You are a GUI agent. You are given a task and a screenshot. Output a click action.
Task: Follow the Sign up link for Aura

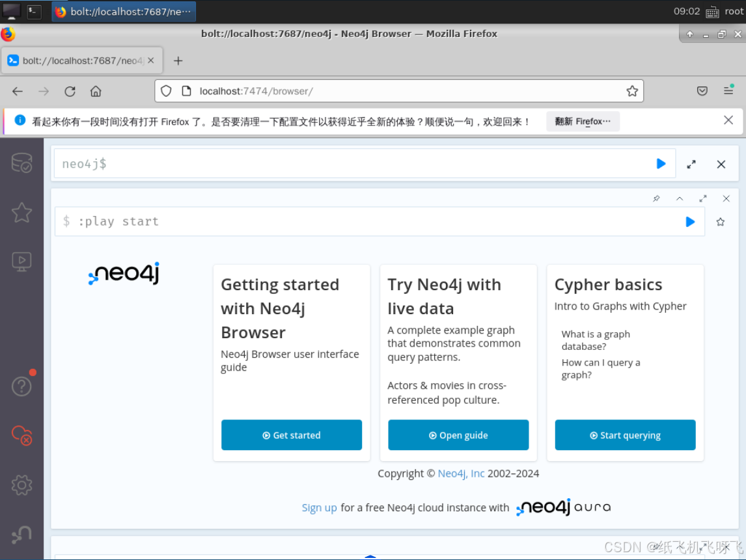point(319,508)
